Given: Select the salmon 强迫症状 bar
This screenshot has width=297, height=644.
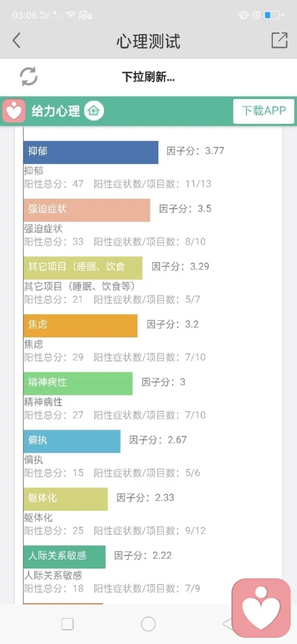Looking at the screenshot, I should coord(87,211).
